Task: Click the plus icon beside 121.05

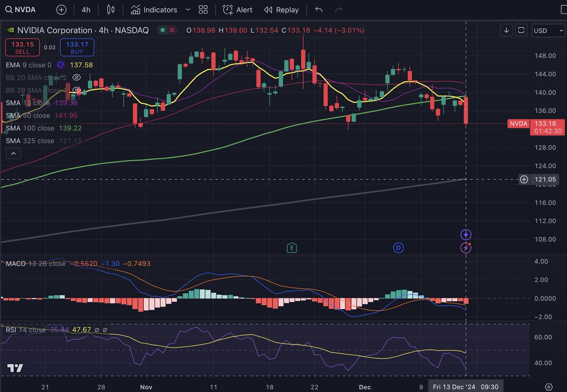Action: tap(524, 179)
